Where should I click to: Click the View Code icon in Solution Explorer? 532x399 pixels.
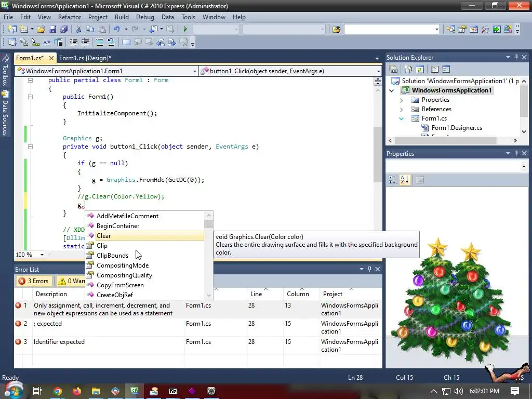435,69
